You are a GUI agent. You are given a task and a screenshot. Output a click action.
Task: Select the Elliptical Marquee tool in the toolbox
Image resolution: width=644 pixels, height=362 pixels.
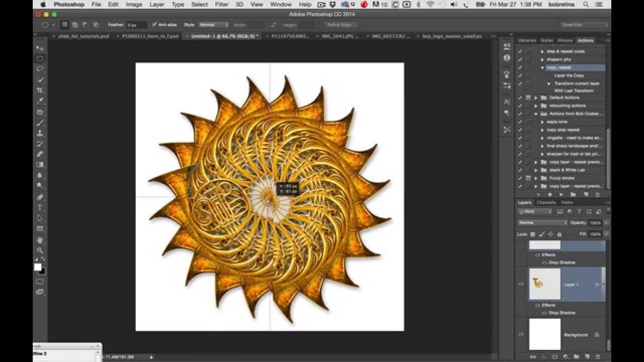point(40,59)
